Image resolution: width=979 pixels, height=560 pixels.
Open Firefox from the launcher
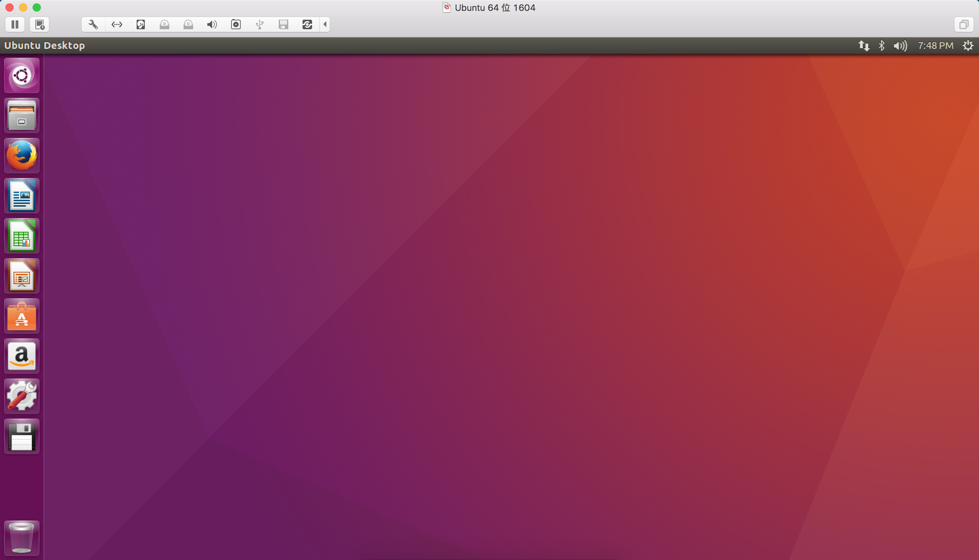[21, 155]
